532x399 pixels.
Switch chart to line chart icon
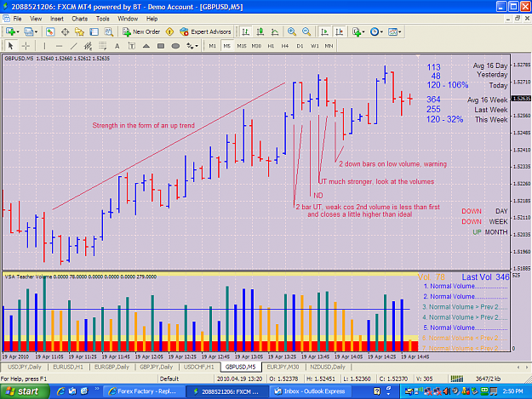pos(274,31)
